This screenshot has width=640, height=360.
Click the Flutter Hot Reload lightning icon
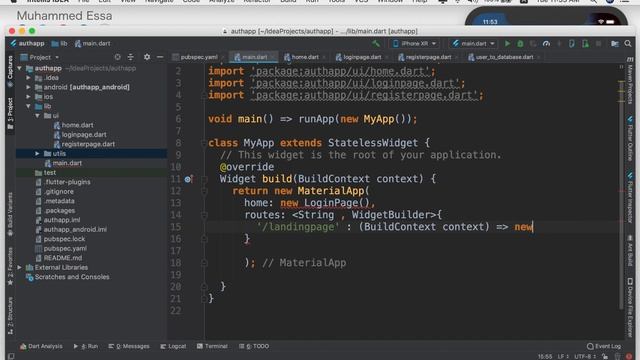point(559,43)
